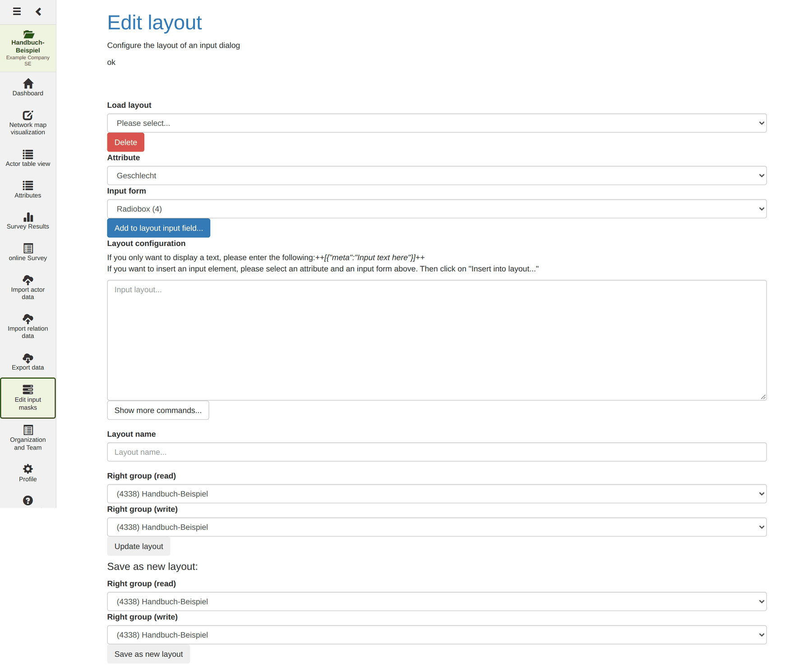Click Add to layout input field button
This screenshot has height=672, width=812.
(x=158, y=228)
